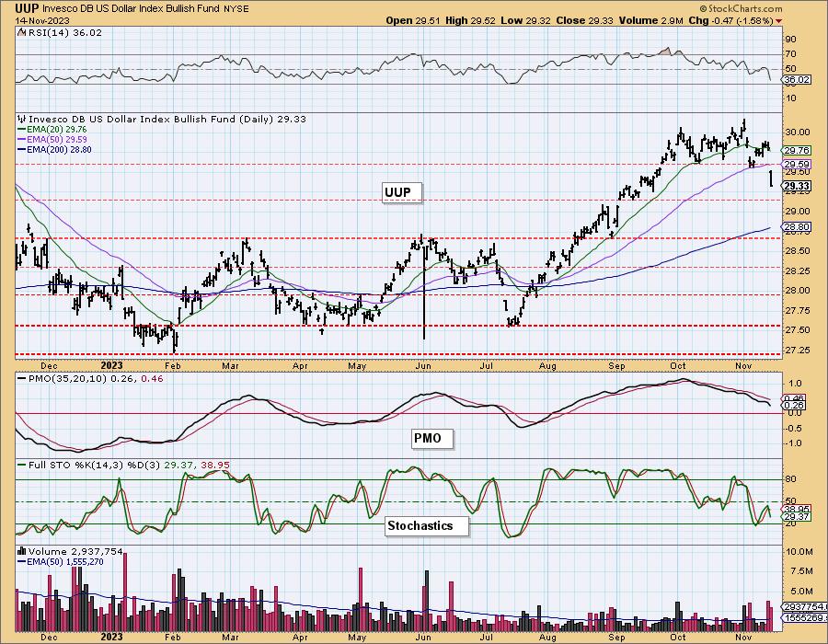Click the red down arrow beside Chg
828x644 pixels.
coord(779,21)
